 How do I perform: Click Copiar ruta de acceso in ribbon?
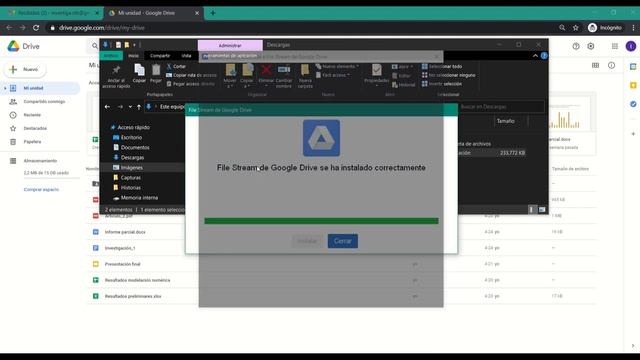point(191,75)
